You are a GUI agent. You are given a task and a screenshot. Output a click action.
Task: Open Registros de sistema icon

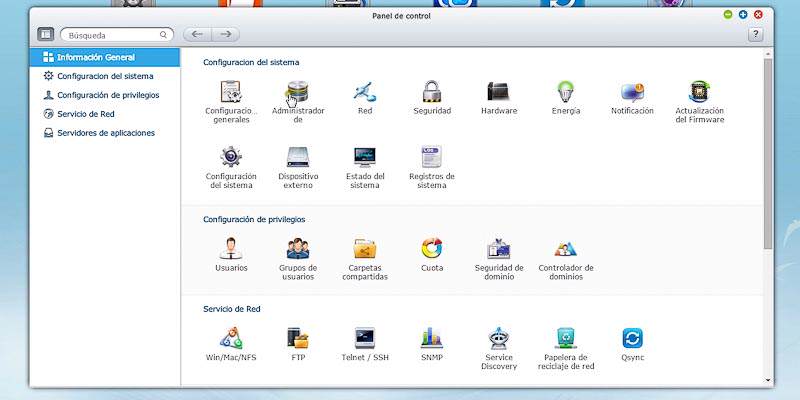(x=432, y=157)
